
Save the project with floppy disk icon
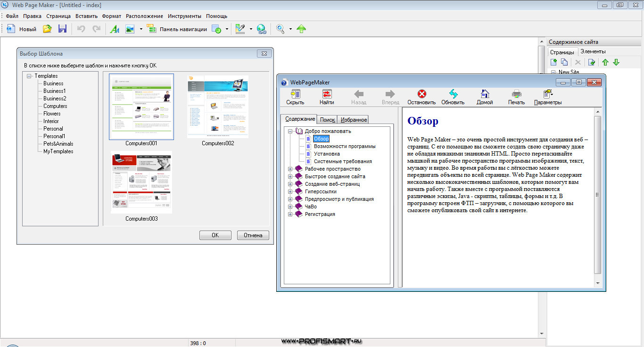pos(62,29)
